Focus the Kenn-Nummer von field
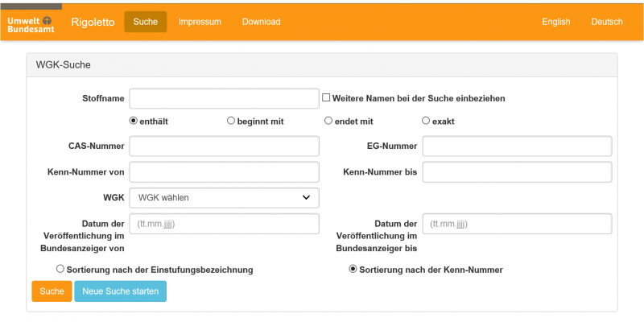 tap(225, 172)
